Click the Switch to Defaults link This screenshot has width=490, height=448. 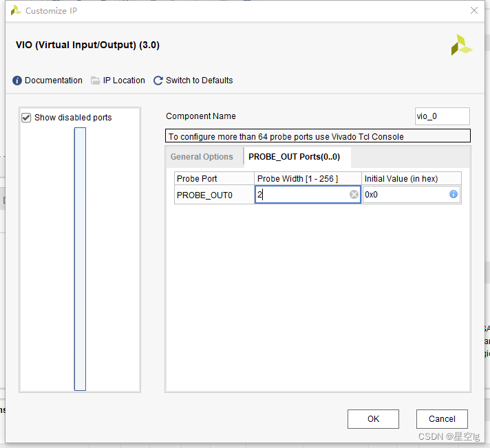tap(199, 81)
